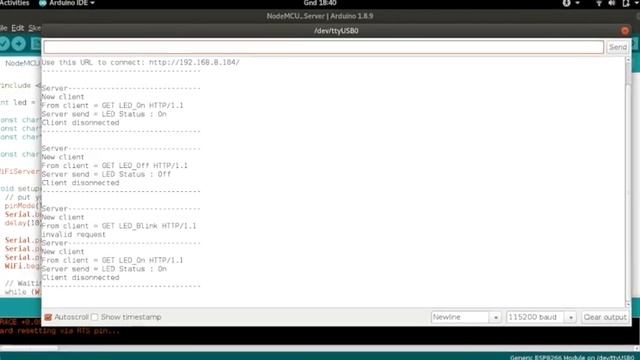Click the Upload arrow icon in Arduino toolbar

pos(19,43)
